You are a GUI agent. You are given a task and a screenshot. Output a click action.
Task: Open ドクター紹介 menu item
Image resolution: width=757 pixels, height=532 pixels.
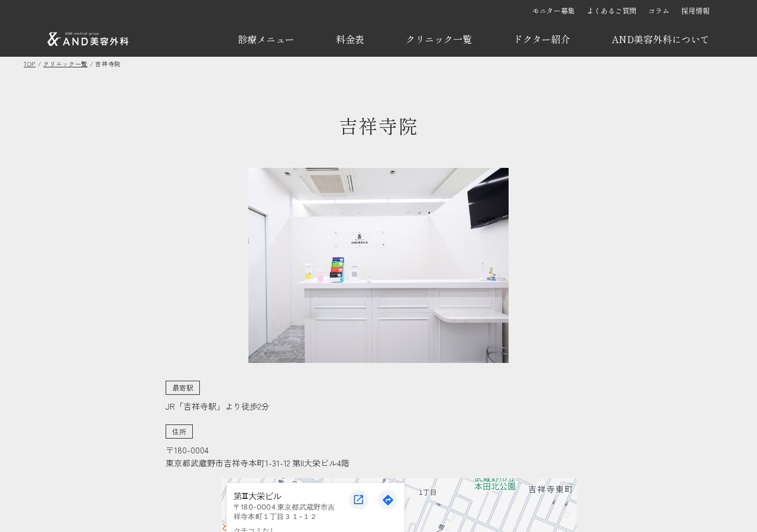[x=542, y=40]
